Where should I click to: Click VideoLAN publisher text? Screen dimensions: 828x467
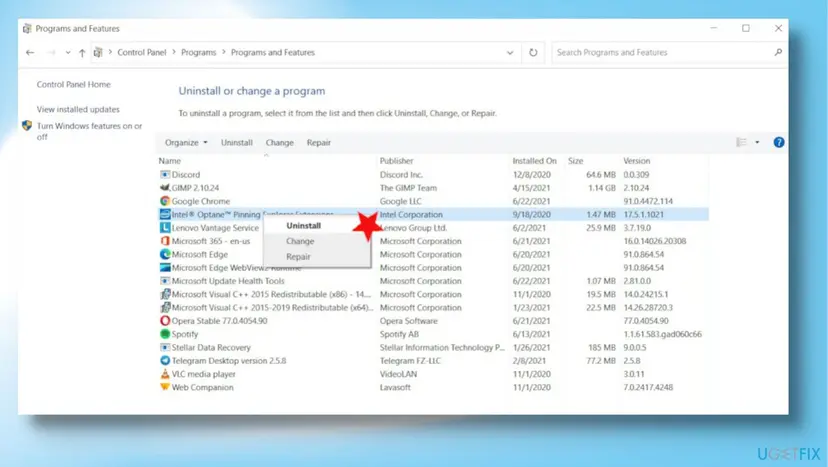coord(398,373)
